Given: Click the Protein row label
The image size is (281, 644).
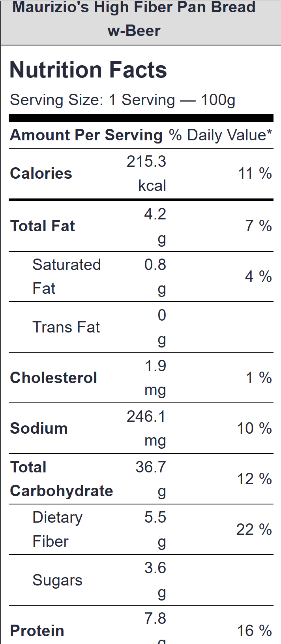Looking at the screenshot, I should click(x=37, y=631).
